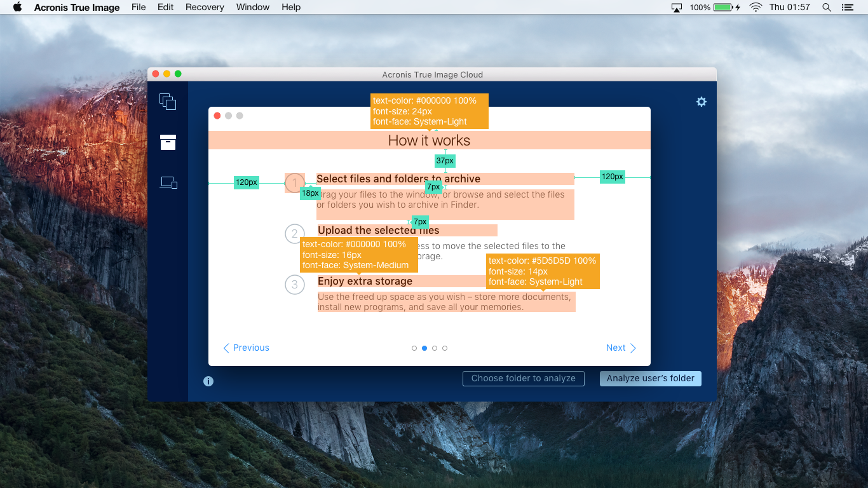Go back with the Previous link
Image resolution: width=868 pixels, height=488 pixels.
(247, 348)
